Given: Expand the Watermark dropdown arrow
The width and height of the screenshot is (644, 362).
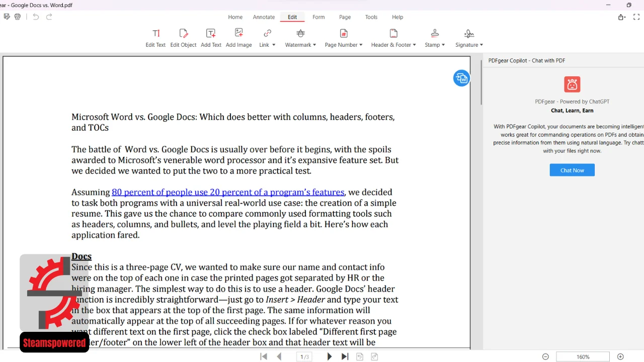Looking at the screenshot, I should point(314,45).
